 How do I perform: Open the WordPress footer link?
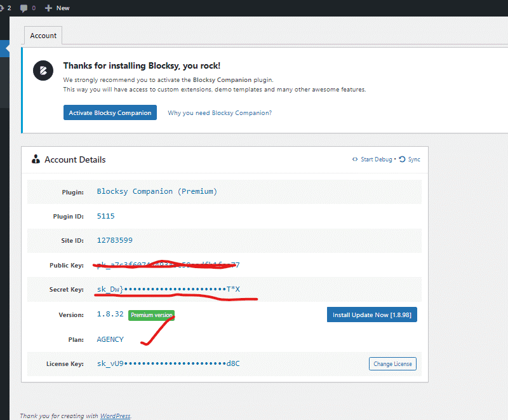(x=115, y=416)
